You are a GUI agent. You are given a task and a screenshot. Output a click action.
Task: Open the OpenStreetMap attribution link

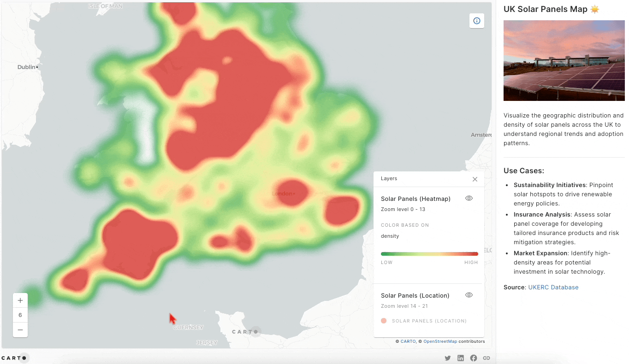pos(440,341)
